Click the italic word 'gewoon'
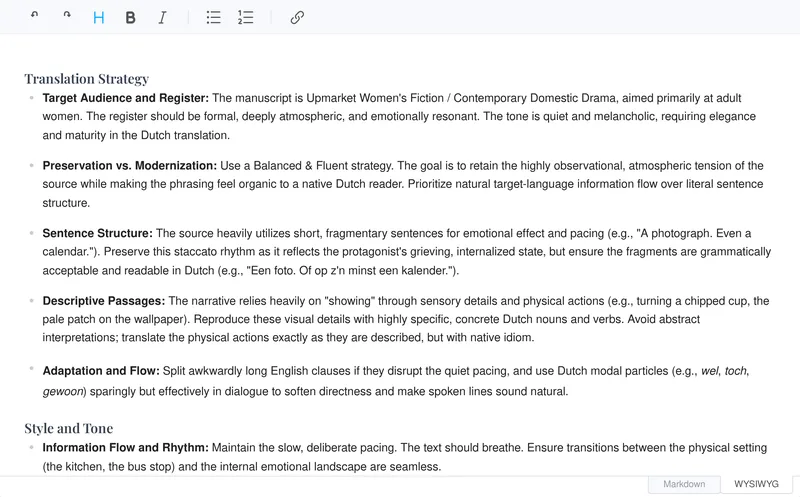 click(63, 392)
